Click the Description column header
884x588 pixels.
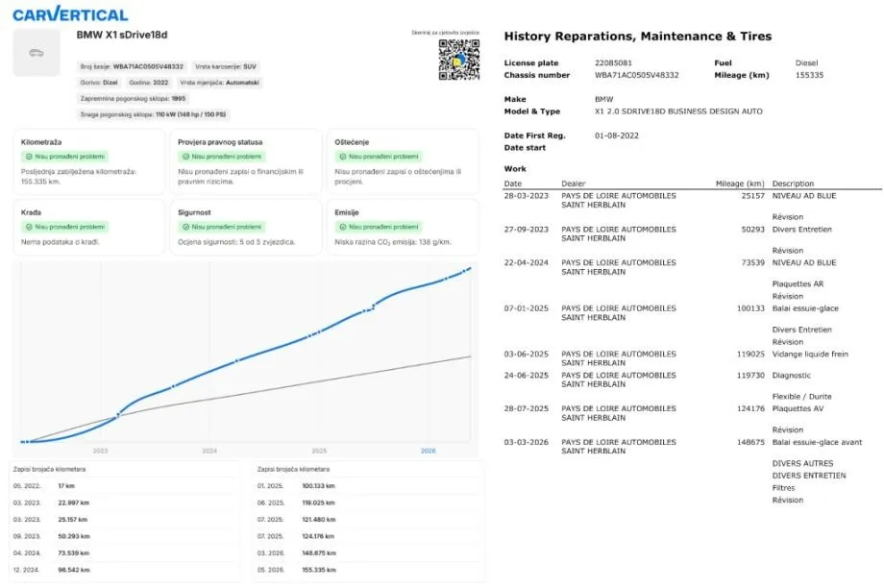794,184
